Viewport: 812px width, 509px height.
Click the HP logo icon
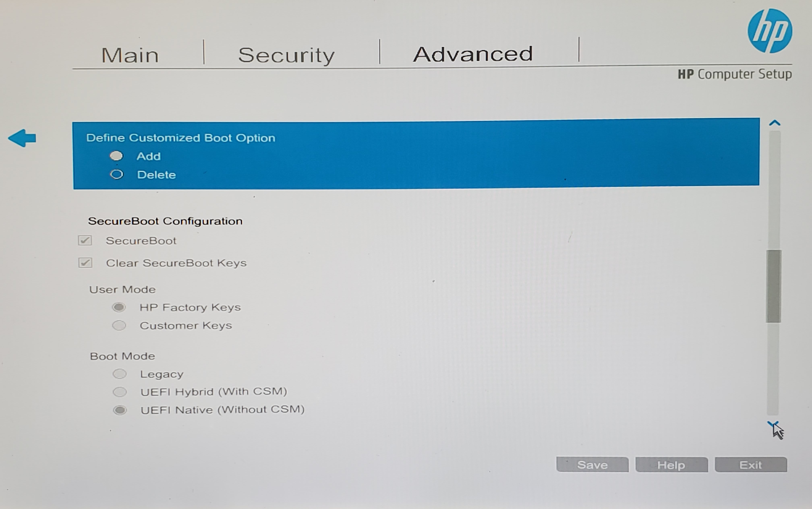[770, 31]
